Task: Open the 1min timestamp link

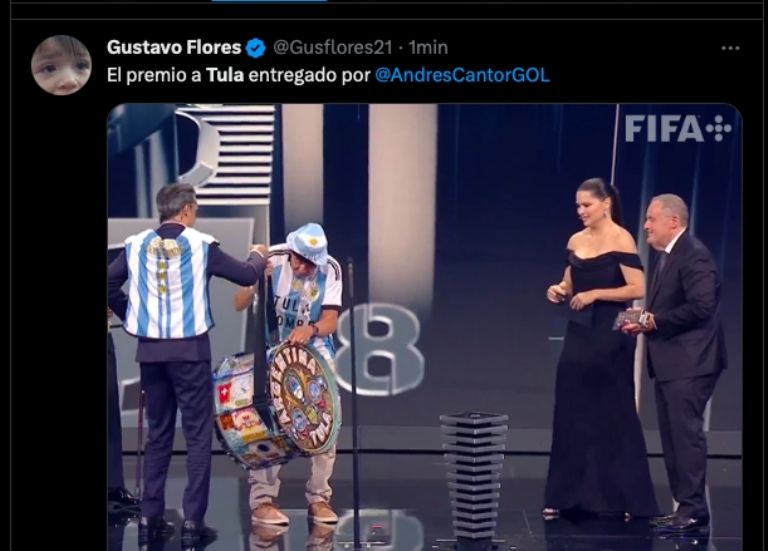Action: pyautogui.click(x=428, y=48)
